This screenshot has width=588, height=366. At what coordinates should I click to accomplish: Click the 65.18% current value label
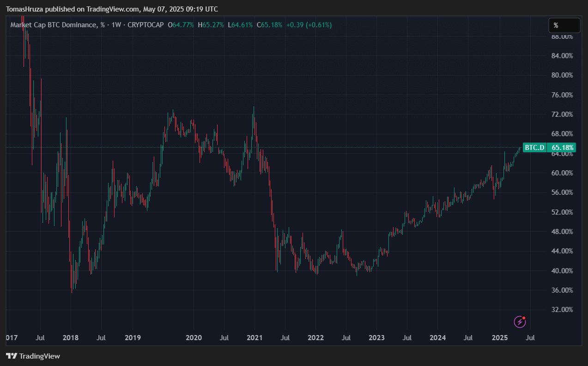[562, 148]
